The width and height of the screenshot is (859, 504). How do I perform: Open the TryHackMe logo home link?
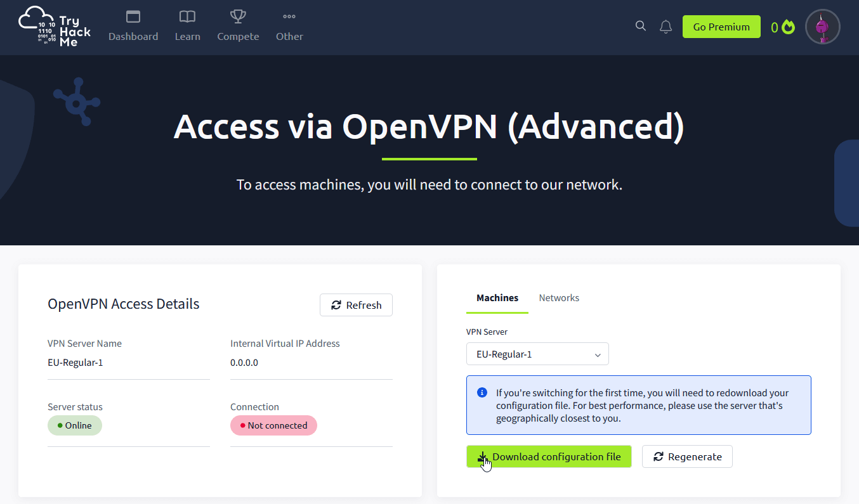(x=55, y=27)
